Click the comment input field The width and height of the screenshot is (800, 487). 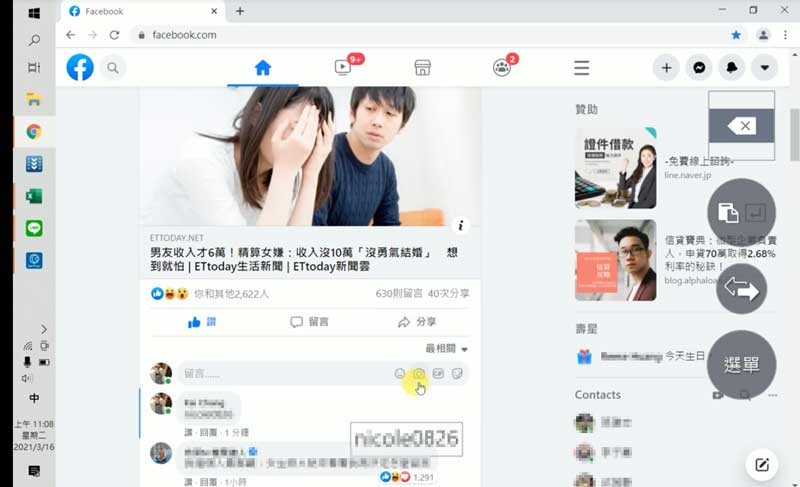(280, 374)
